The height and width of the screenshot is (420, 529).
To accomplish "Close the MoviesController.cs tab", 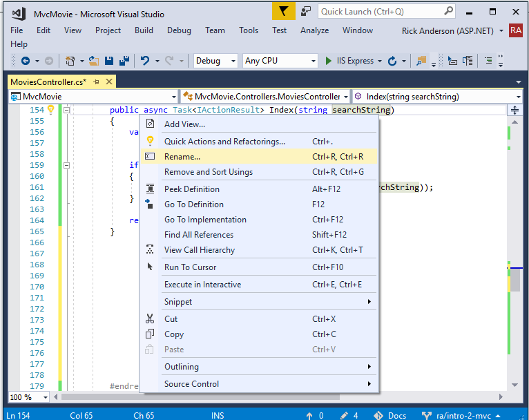I will click(109, 82).
